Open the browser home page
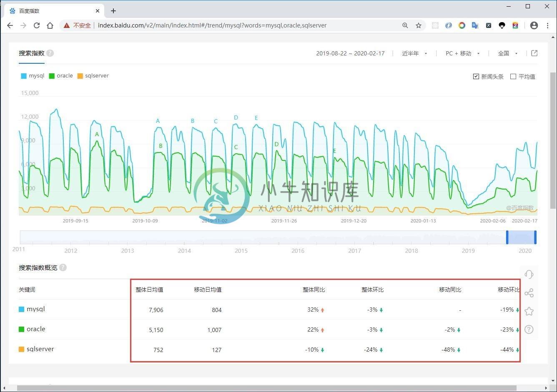557x392 pixels. pyautogui.click(x=50, y=25)
